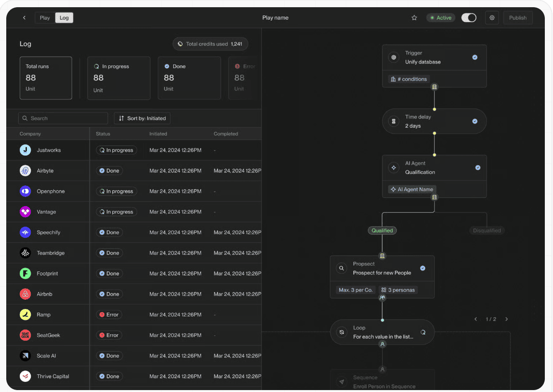
Task: Click the Airbnb company logo
Action: click(x=25, y=294)
